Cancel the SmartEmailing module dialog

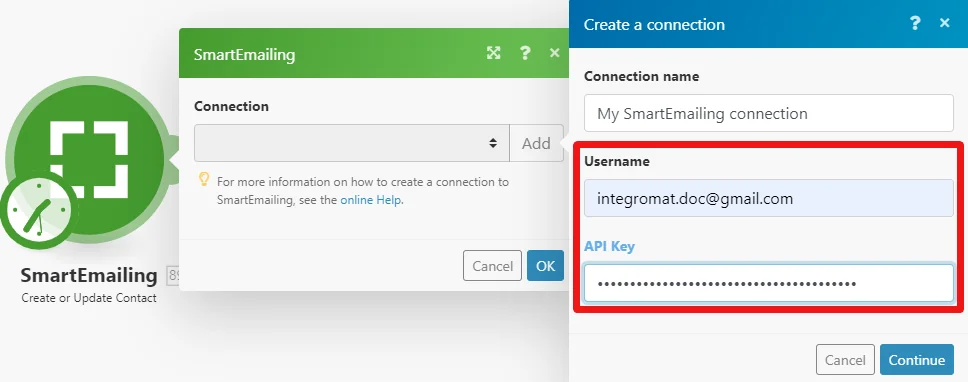(x=492, y=266)
